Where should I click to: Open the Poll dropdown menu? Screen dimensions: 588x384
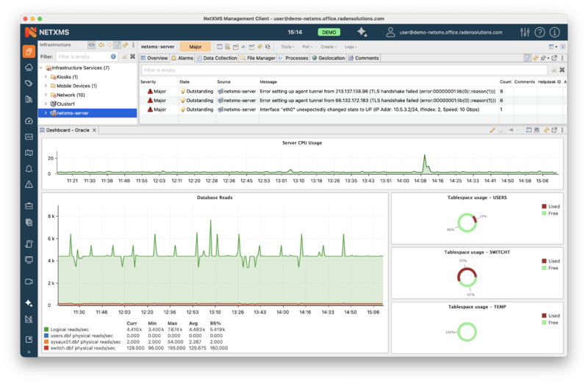pyautogui.click(x=307, y=47)
